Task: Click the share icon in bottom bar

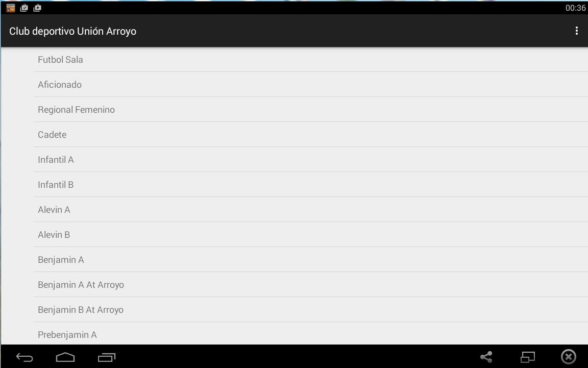Action: point(486,357)
